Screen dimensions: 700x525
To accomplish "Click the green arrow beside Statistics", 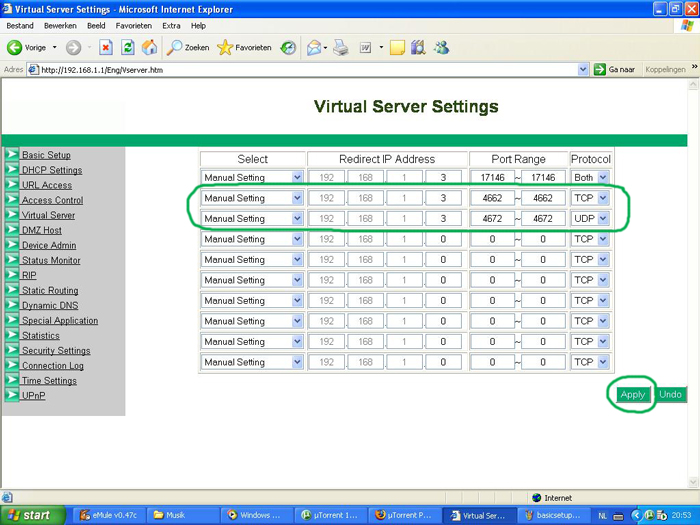I will click(x=12, y=335).
